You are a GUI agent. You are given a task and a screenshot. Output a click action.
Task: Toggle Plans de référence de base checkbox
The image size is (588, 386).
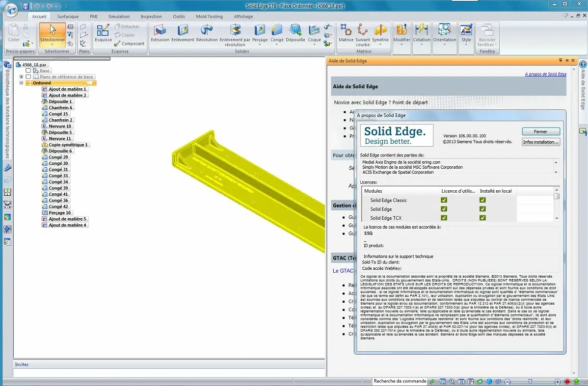[28, 77]
